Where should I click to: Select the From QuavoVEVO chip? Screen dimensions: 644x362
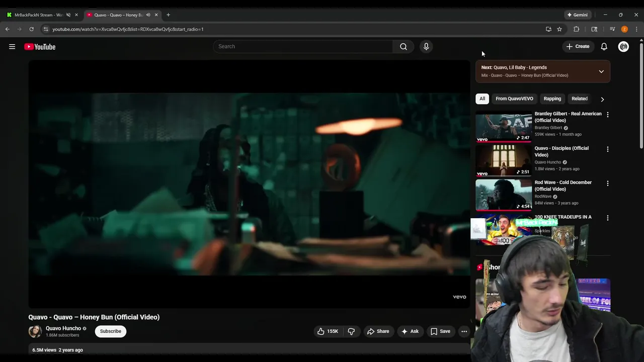[x=514, y=99]
